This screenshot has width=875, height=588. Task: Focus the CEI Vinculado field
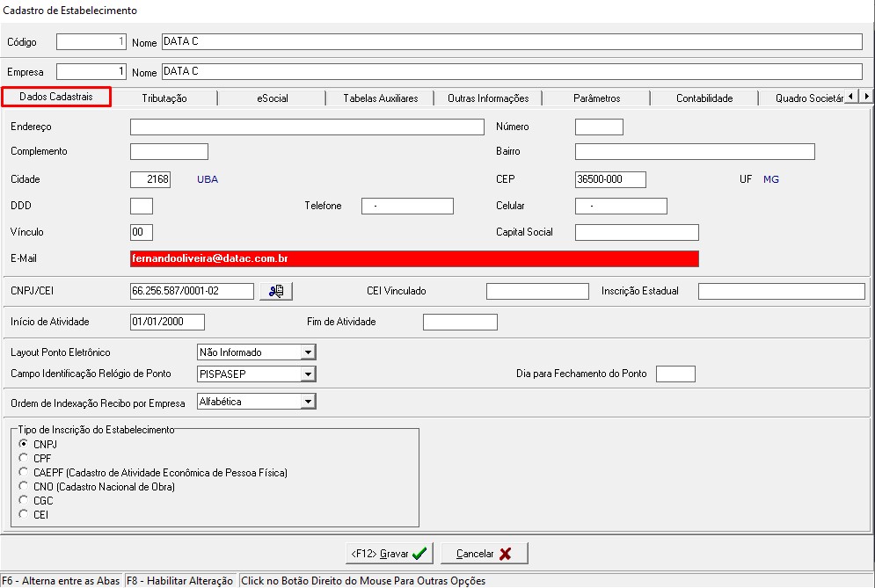click(537, 291)
